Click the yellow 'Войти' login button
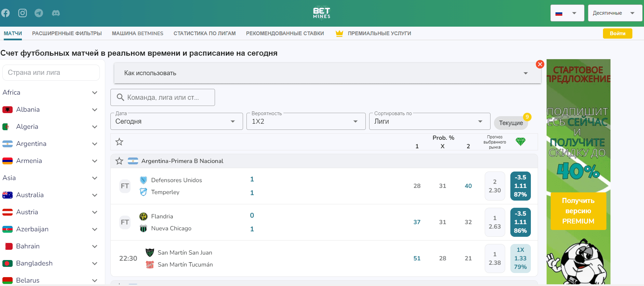The height and width of the screenshot is (286, 644). (617, 33)
